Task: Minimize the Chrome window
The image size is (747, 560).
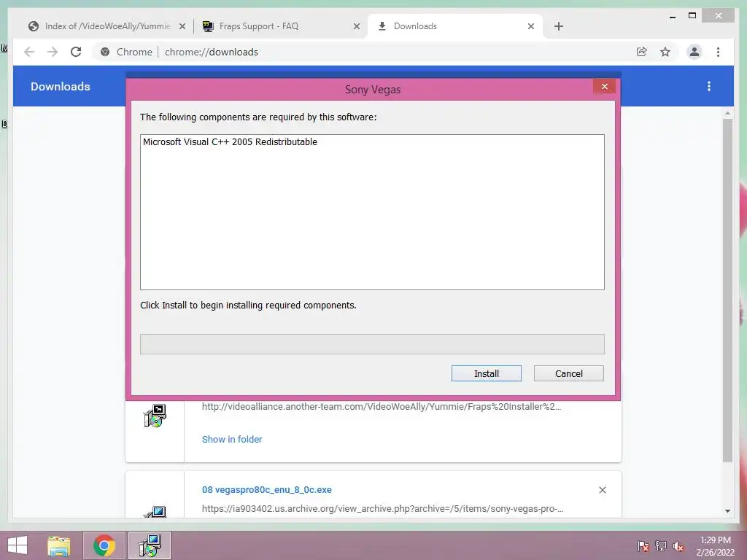Action: point(672,16)
